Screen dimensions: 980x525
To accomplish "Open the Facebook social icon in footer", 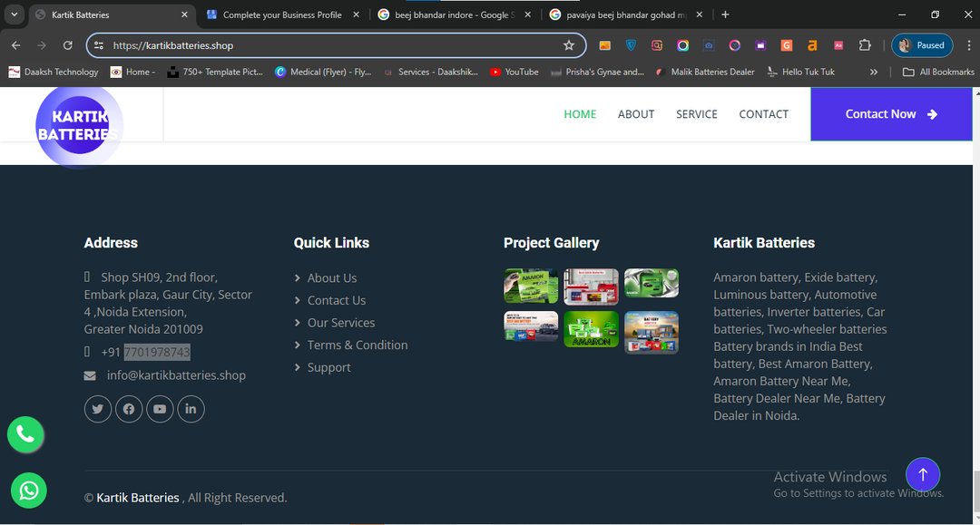I will (x=129, y=409).
